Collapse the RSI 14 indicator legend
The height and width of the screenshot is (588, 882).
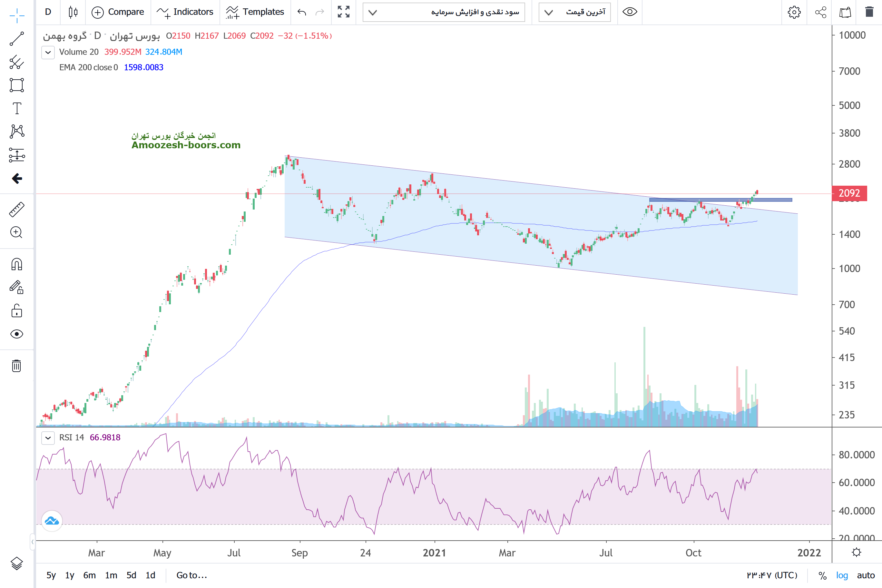(48, 438)
